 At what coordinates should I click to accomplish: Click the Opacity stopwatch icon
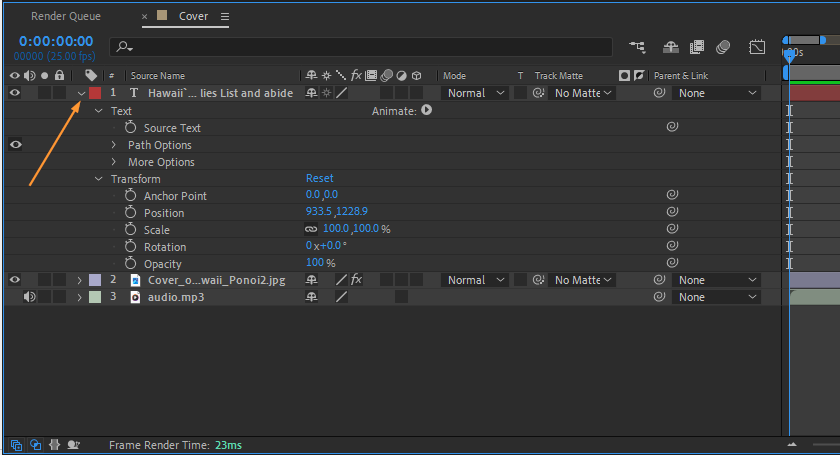pyautogui.click(x=130, y=263)
